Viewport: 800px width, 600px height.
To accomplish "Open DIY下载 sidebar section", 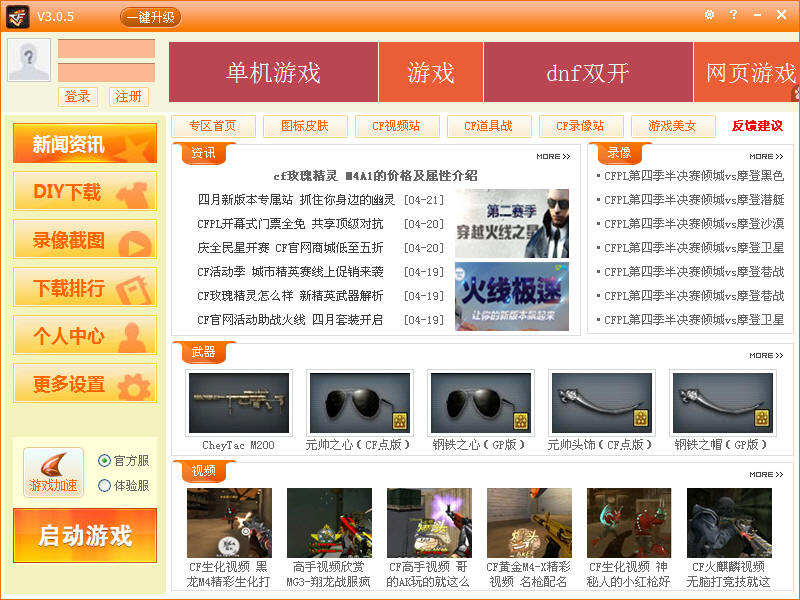I will point(85,191).
